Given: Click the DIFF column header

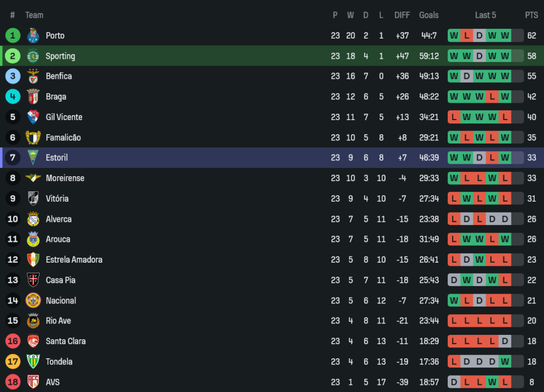Looking at the screenshot, I should pyautogui.click(x=402, y=15).
